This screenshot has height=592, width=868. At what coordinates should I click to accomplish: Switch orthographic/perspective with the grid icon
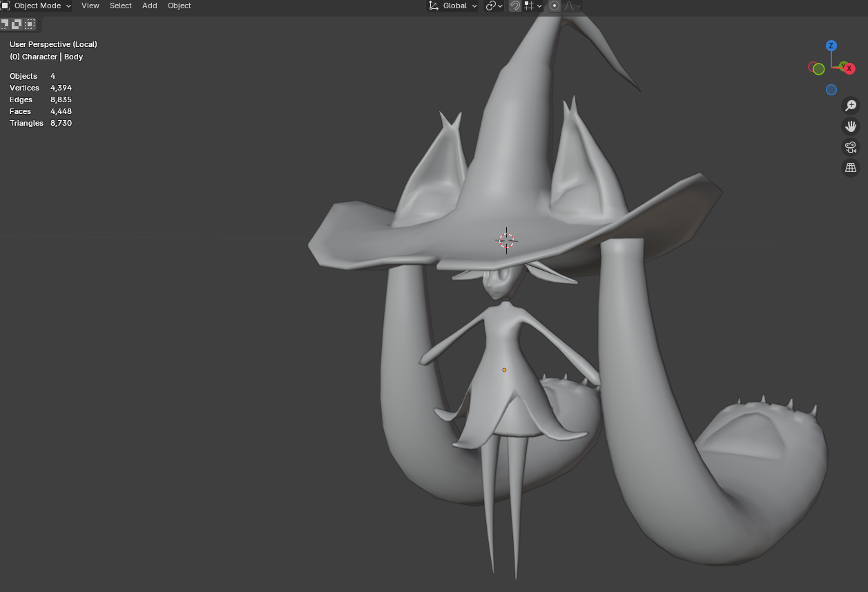tap(851, 168)
